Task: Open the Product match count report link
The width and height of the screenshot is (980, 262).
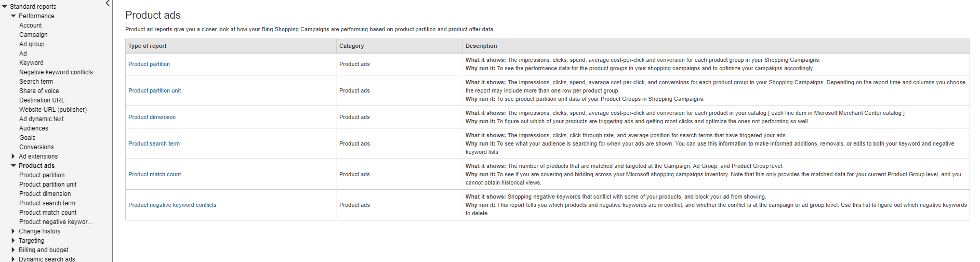Action: pyautogui.click(x=155, y=174)
